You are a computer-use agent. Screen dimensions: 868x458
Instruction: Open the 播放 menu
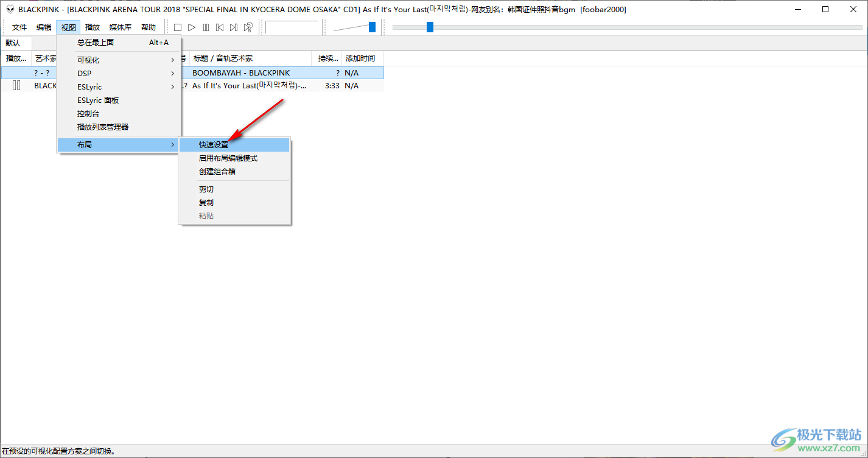point(93,27)
